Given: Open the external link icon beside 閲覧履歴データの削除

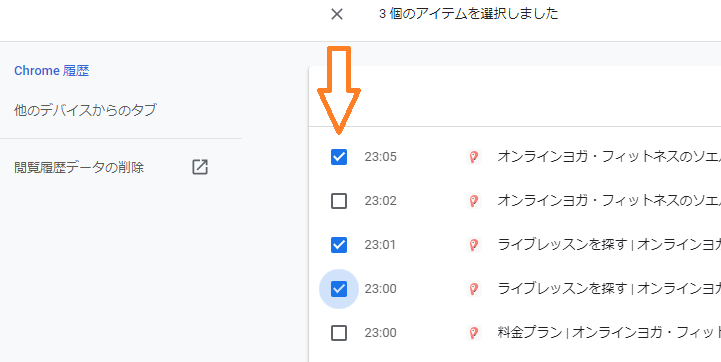Looking at the screenshot, I should [x=200, y=167].
